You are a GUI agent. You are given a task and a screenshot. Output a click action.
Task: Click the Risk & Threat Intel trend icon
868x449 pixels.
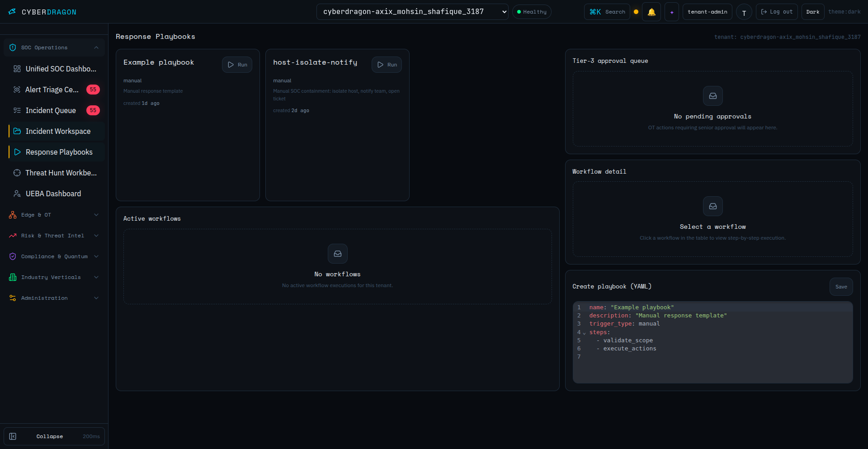(13, 236)
